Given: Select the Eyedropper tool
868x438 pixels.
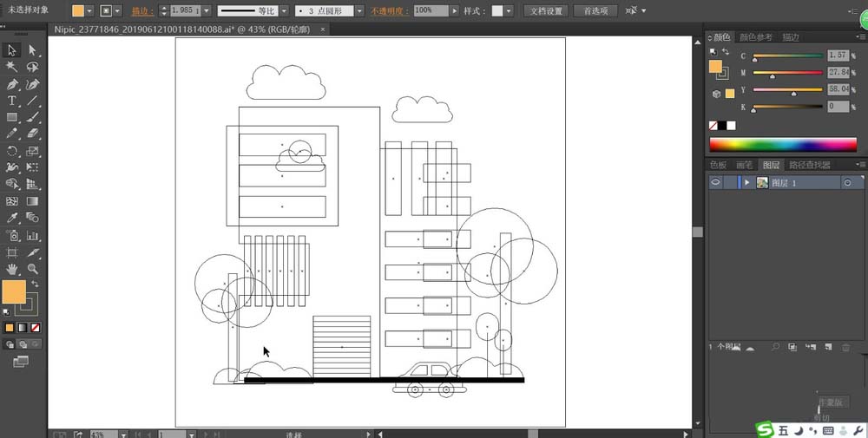Looking at the screenshot, I should tap(11, 218).
